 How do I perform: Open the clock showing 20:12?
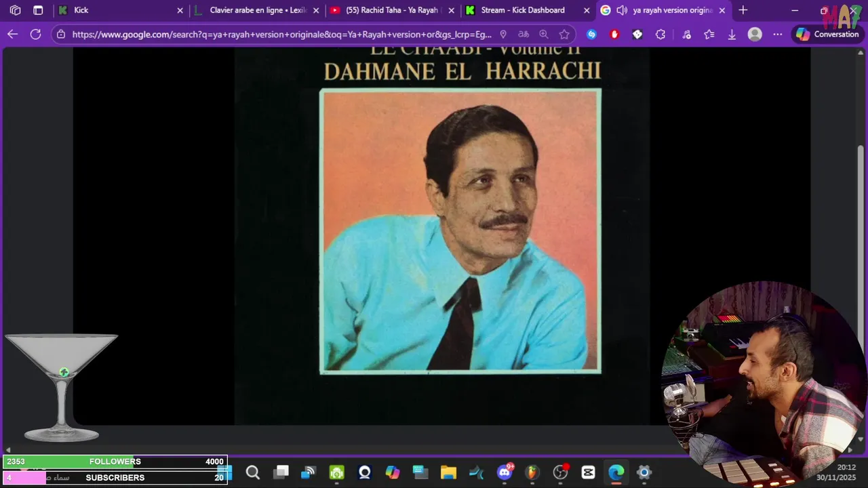[846, 468]
